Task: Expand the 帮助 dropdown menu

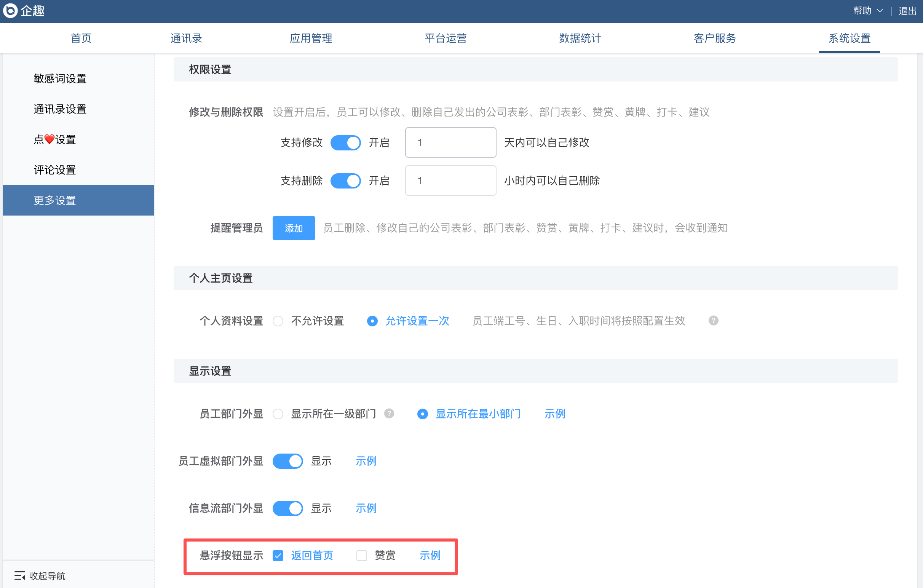Action: coord(868,11)
